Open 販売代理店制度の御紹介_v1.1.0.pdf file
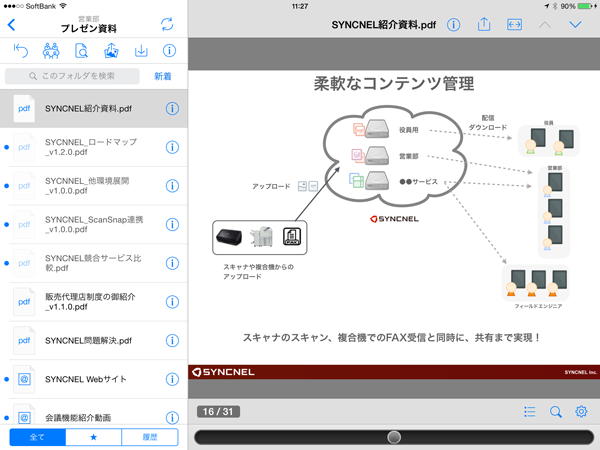This screenshot has width=600, height=450. (94, 302)
